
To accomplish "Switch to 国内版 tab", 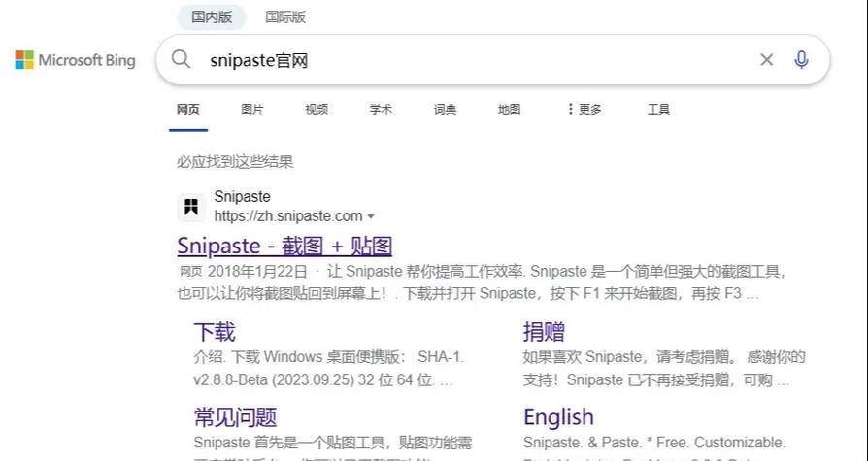I will [212, 17].
